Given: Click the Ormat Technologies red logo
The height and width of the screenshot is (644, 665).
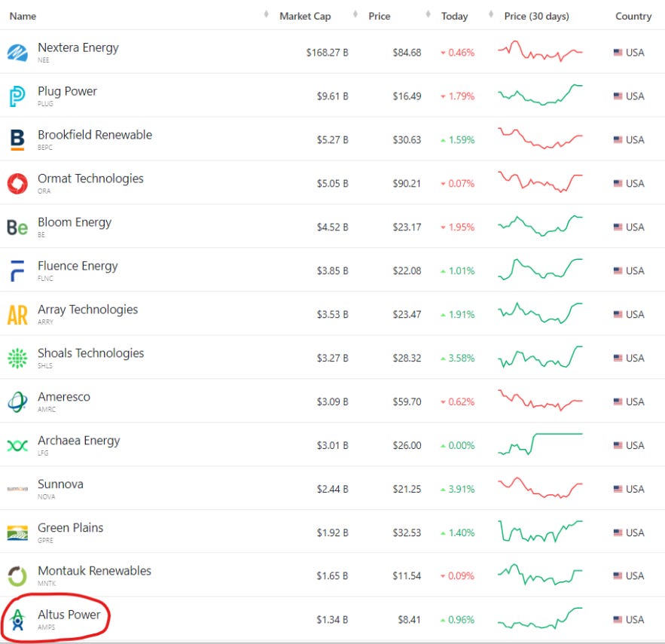Looking at the screenshot, I should pyautogui.click(x=17, y=184).
